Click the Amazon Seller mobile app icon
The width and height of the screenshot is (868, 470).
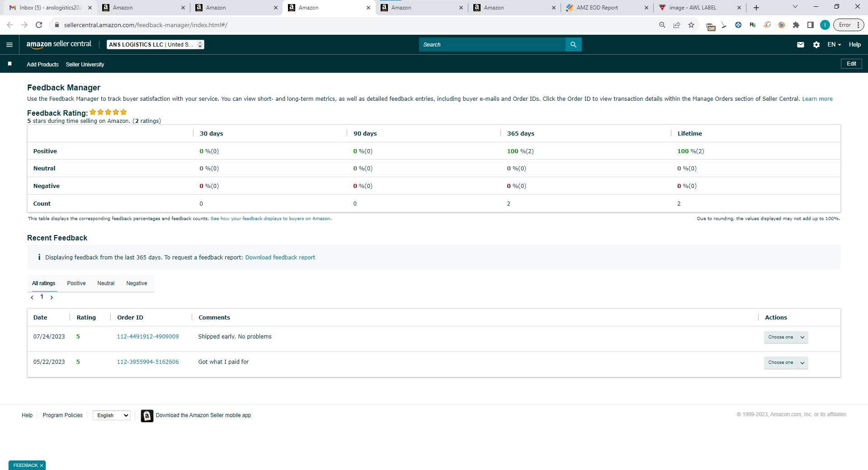(x=147, y=416)
